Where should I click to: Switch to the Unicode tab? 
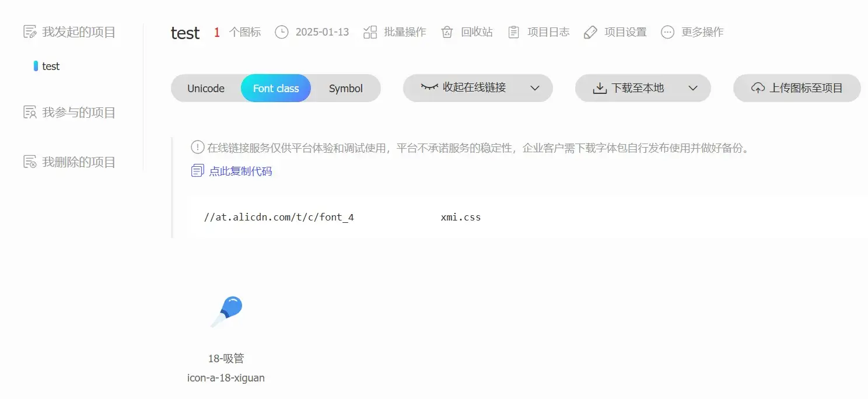[206, 88]
